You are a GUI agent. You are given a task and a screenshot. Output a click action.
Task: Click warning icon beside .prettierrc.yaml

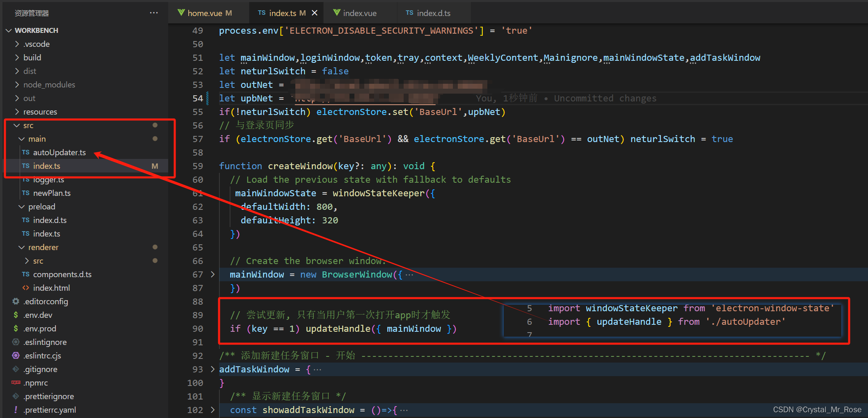click(x=15, y=409)
